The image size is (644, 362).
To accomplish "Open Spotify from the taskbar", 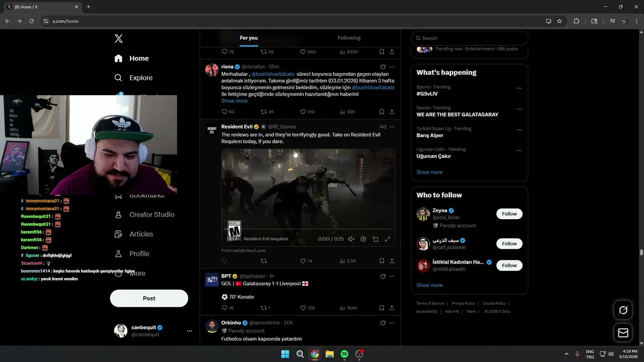I will 345,354.
